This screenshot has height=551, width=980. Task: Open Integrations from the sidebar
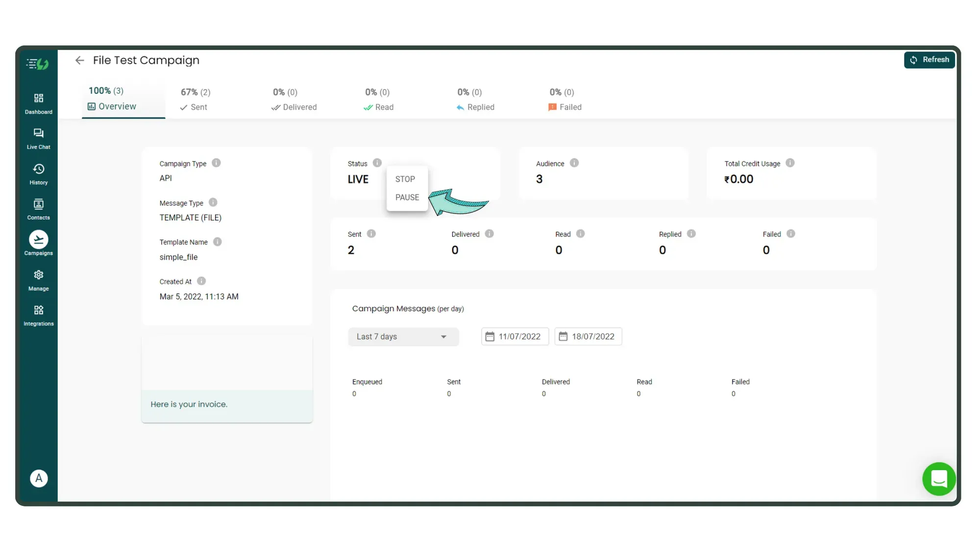pyautogui.click(x=38, y=315)
